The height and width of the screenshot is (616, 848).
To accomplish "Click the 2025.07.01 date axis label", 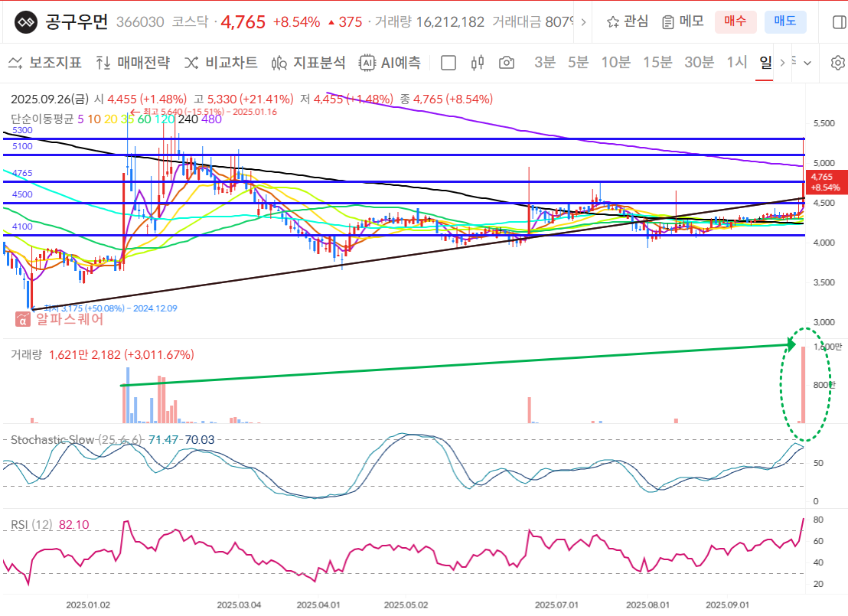I will click(556, 605).
